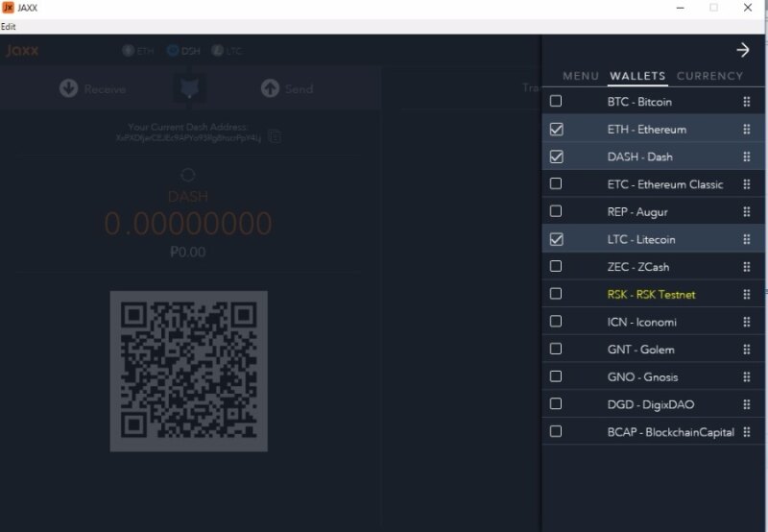Image resolution: width=768 pixels, height=532 pixels.
Task: Open the Edit menu
Action: point(9,27)
